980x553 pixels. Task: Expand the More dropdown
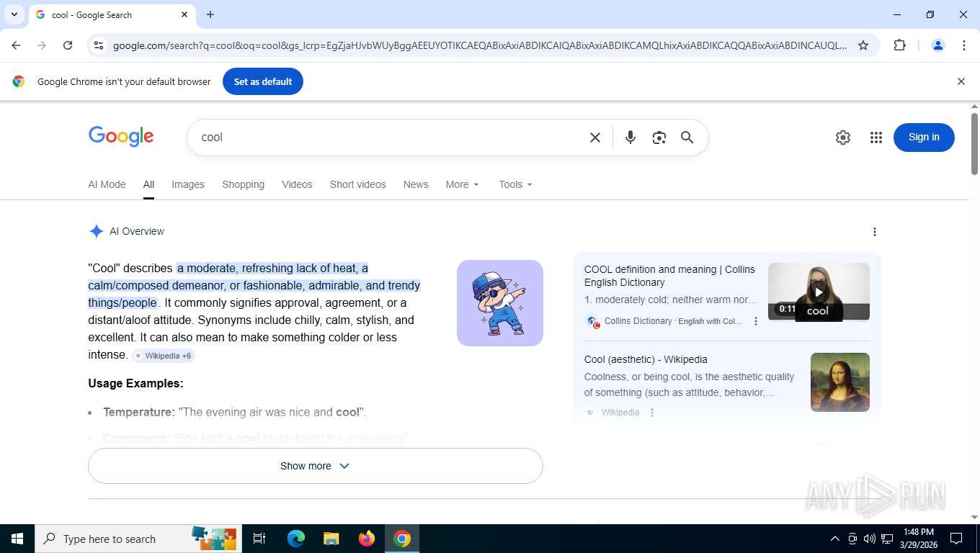pos(462,184)
